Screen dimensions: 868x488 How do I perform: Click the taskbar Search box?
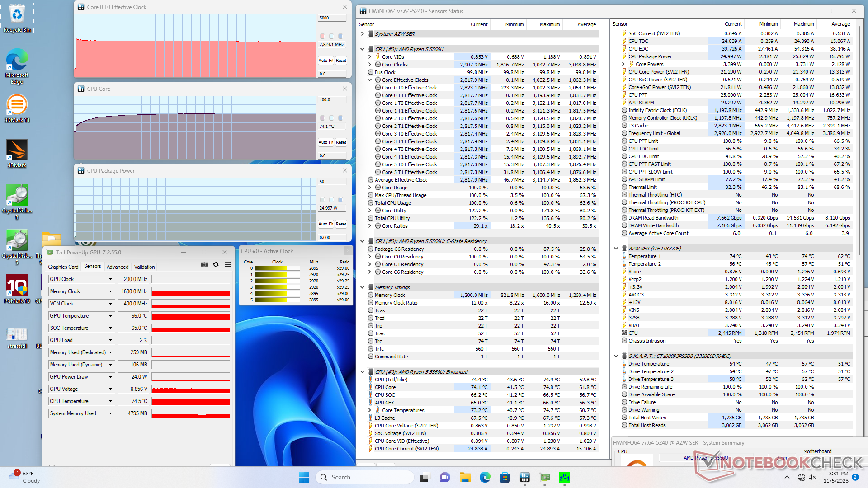pyautogui.click(x=365, y=477)
